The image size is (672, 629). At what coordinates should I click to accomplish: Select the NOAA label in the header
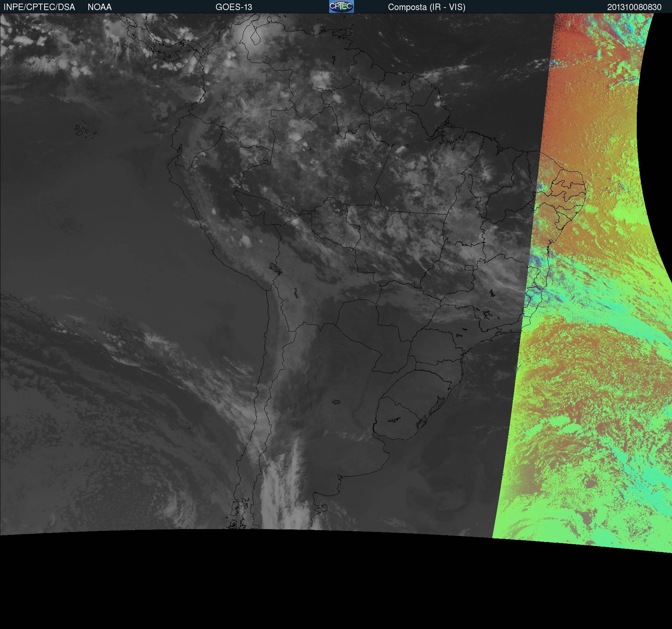(x=100, y=7)
